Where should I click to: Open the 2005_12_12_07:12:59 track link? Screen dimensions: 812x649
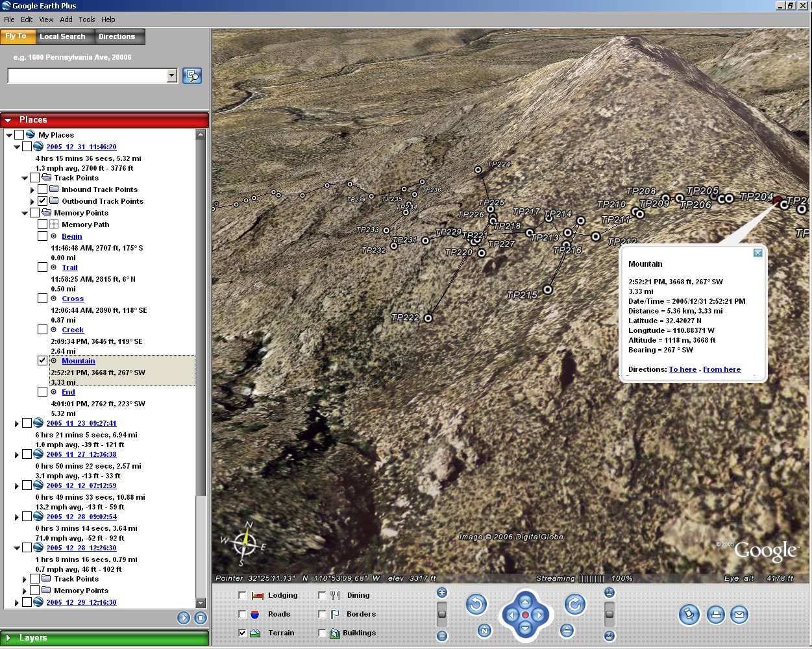(x=81, y=485)
